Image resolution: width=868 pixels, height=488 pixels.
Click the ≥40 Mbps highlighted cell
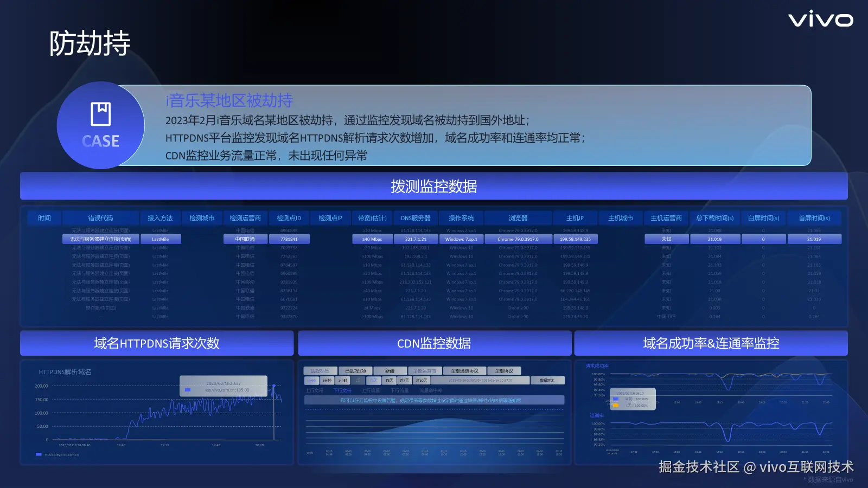pyautogui.click(x=372, y=239)
